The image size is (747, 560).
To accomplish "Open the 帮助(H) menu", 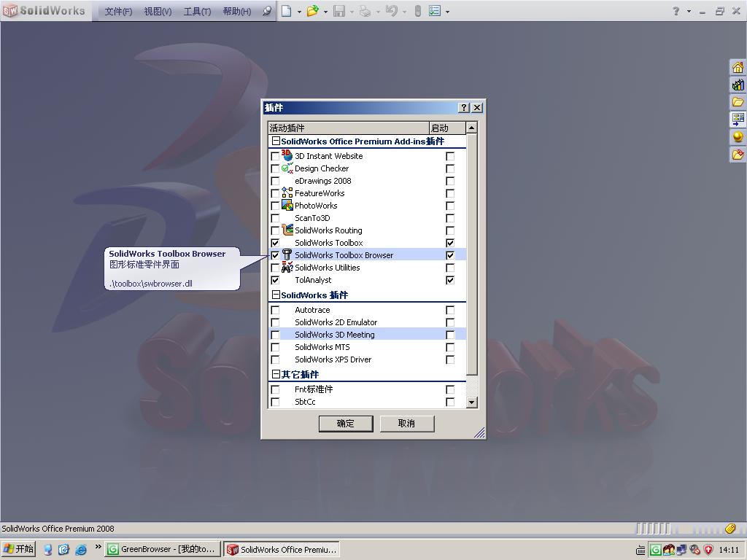I will click(x=237, y=12).
